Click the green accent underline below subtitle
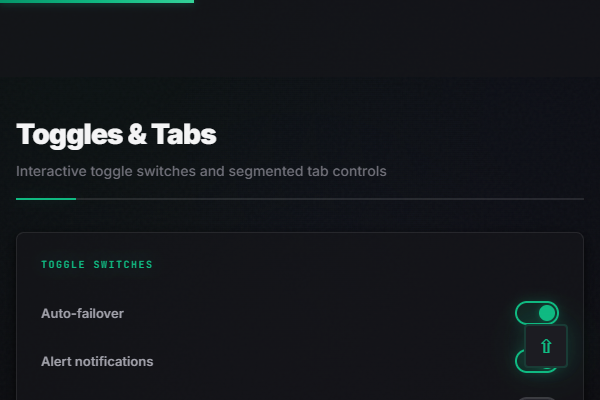 tap(46, 199)
